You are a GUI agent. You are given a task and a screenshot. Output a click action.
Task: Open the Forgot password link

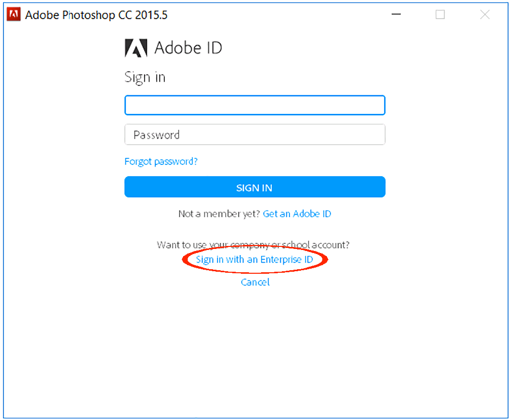(x=161, y=161)
